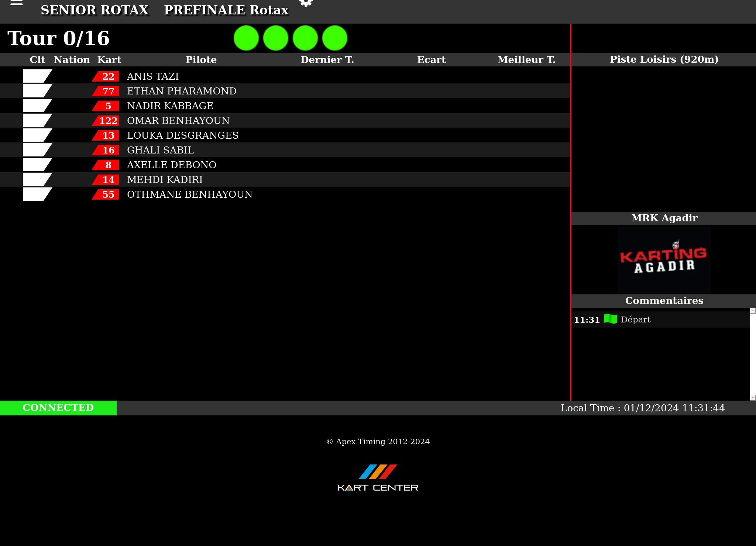The image size is (756, 546).
Task: Select driver ETHAN PHARAMOND
Action: point(182,91)
